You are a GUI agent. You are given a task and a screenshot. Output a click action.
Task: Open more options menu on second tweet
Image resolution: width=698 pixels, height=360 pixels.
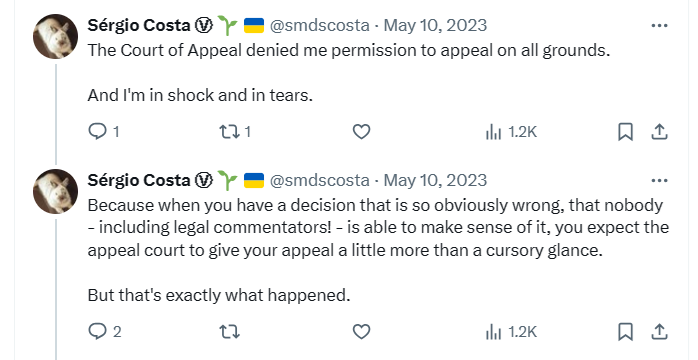(x=659, y=181)
